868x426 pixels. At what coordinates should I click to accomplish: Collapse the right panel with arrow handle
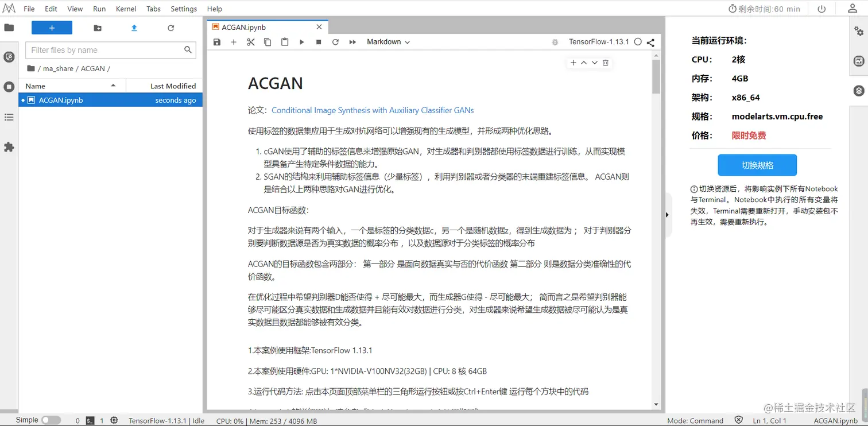667,215
